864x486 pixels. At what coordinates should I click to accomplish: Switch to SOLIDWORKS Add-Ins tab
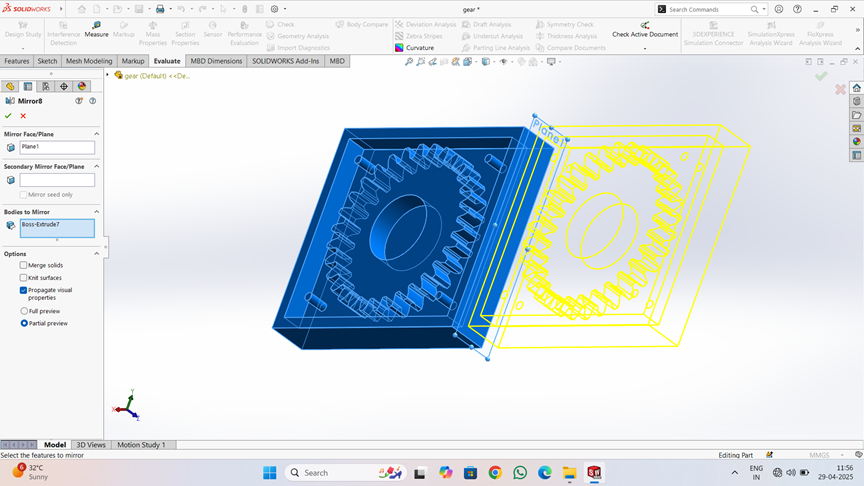coord(285,61)
